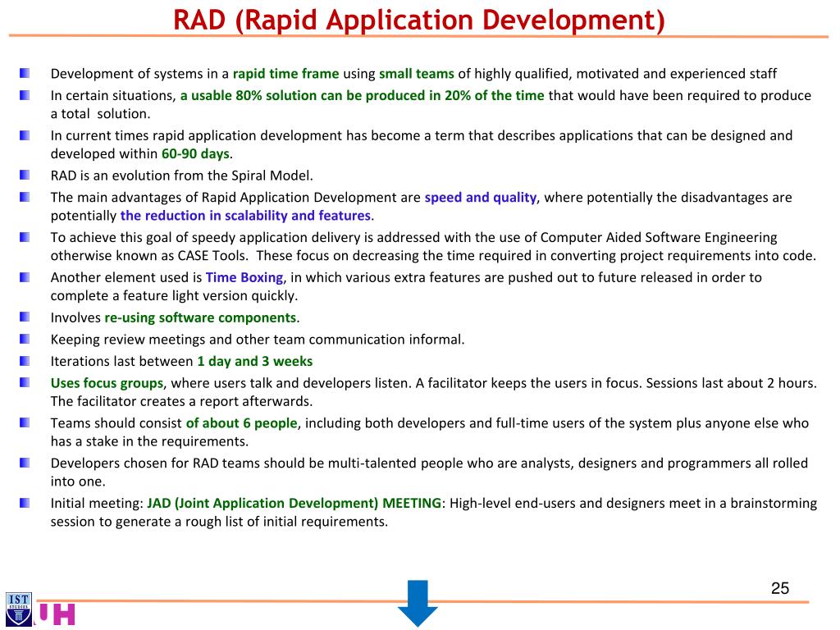840x630 pixels.
Task: Click the bullet square beside 'Involves re-using'
Action: pos(25,317)
